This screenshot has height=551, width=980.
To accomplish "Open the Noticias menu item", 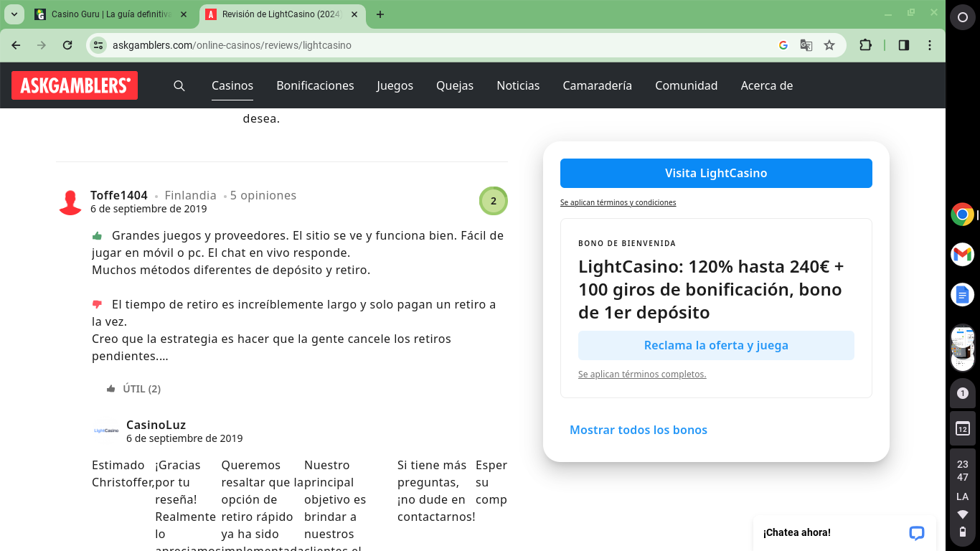I will point(518,85).
